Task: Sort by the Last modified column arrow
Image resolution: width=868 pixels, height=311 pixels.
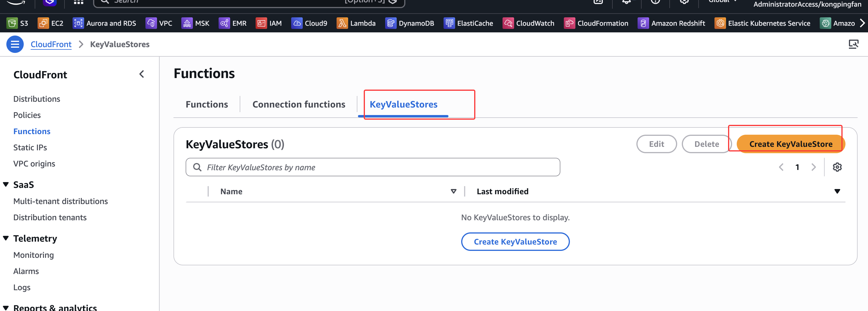Action: [837, 191]
